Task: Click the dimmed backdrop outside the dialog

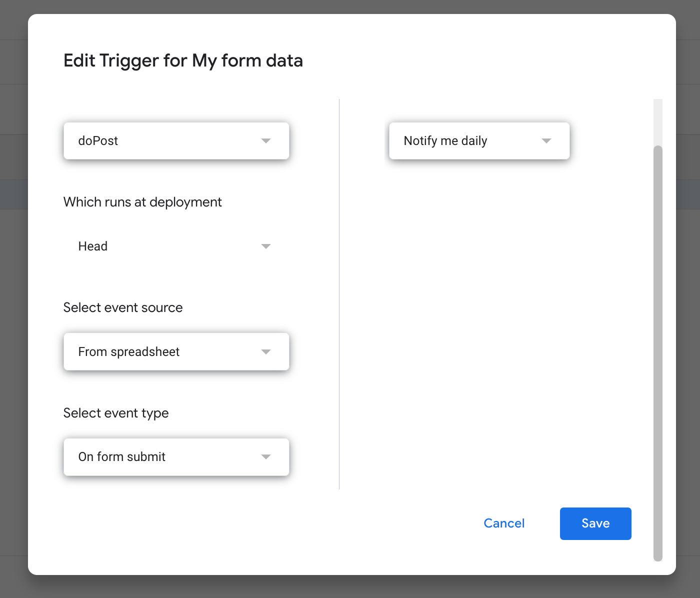Action: (x=13, y=300)
